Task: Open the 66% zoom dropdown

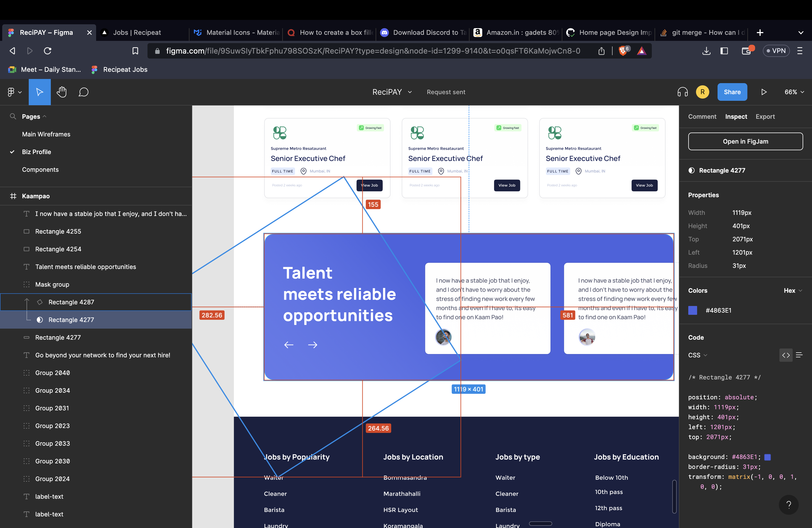Action: pyautogui.click(x=794, y=92)
